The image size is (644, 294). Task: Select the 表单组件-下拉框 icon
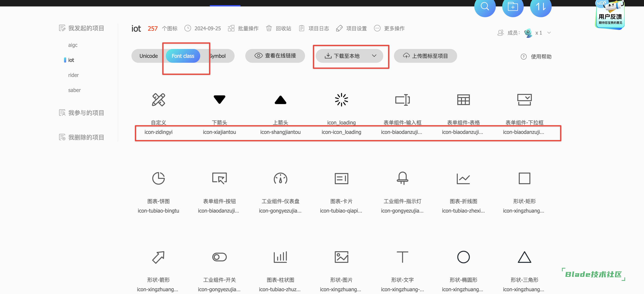click(525, 100)
